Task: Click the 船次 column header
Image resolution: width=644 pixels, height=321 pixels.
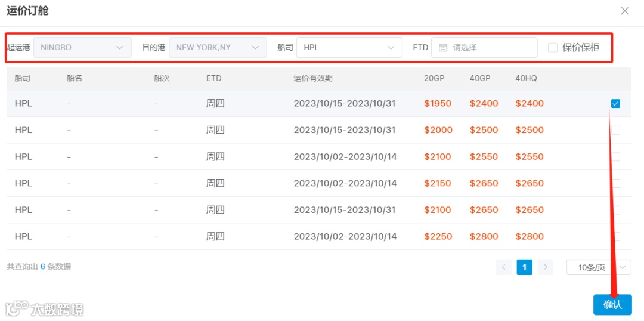Action: point(162,78)
